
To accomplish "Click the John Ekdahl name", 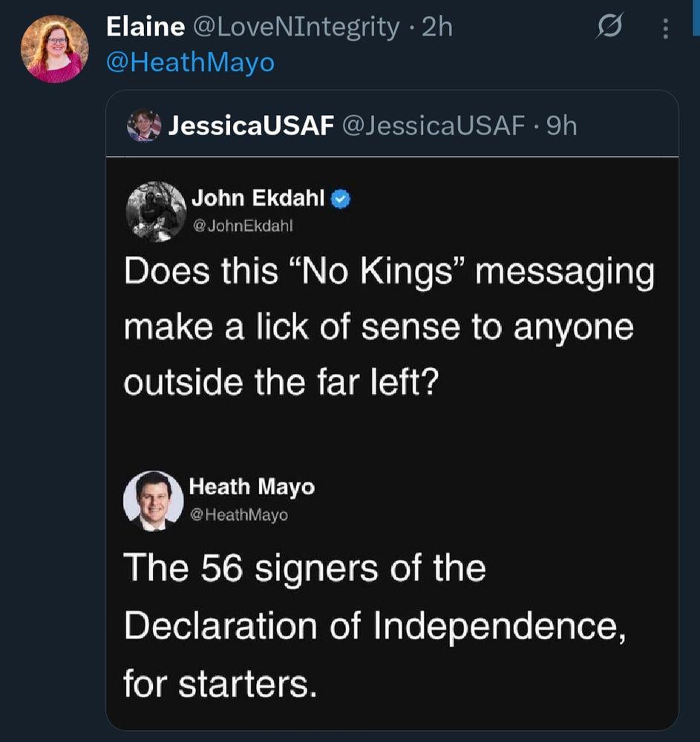I will pyautogui.click(x=258, y=198).
